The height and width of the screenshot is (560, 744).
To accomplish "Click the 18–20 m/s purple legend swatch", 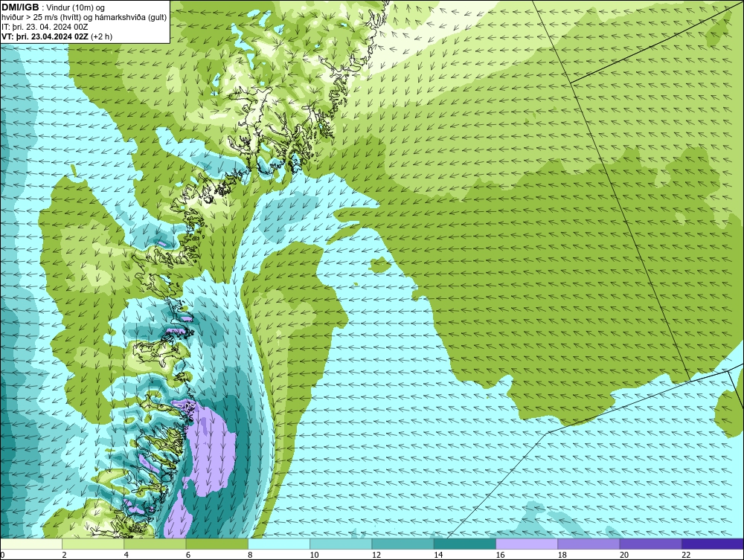I will [x=589, y=544].
